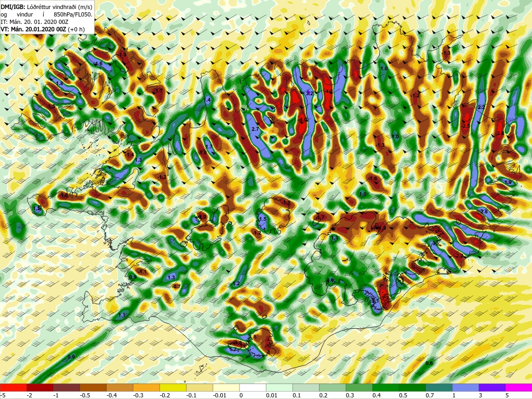The width and height of the screenshot is (532, 399).
Task: Click the blue legend swatch above 1
Action: tap(465, 387)
